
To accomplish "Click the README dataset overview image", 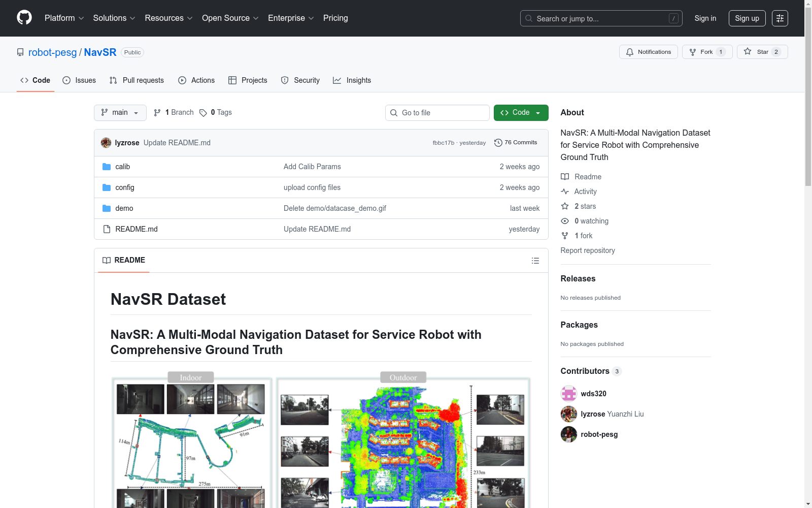I will coord(321,439).
